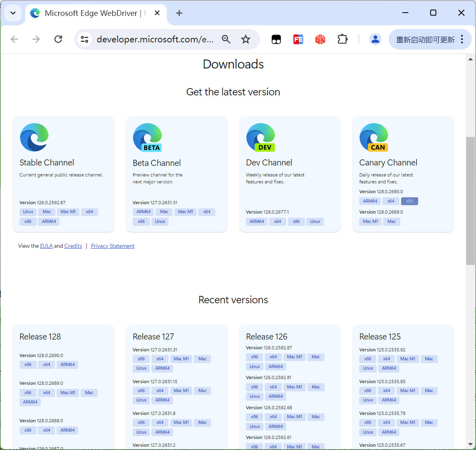Bookmark this page with the star icon
Viewport: 476px width, 450px height.
[246, 39]
